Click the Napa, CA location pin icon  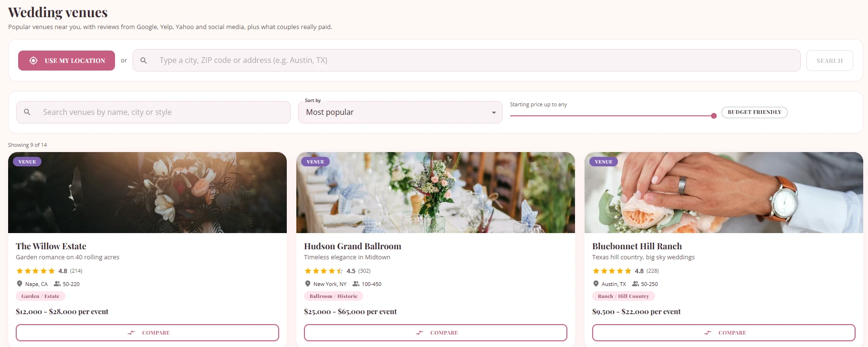pos(20,284)
